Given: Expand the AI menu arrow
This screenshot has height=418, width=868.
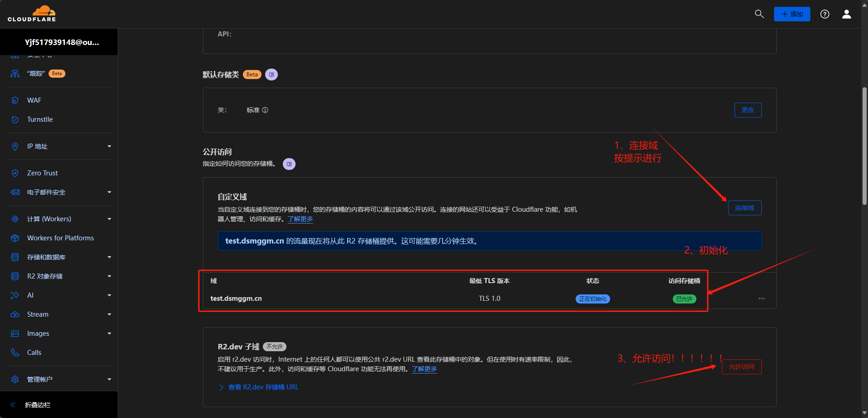Looking at the screenshot, I should point(109,295).
